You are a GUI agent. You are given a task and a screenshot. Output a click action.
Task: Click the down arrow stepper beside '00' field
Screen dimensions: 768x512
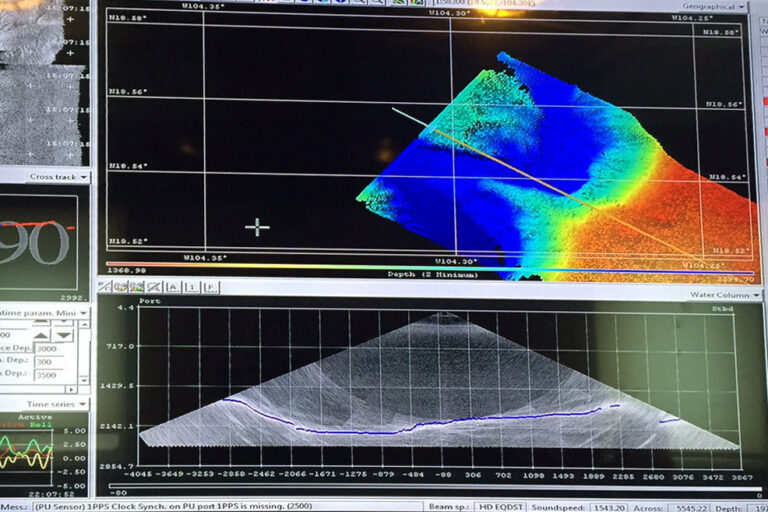click(63, 336)
